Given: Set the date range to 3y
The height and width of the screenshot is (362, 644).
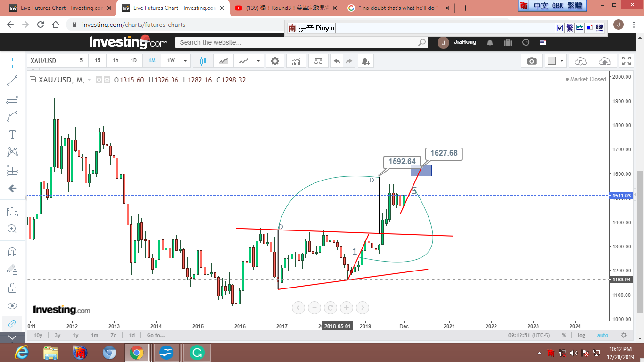Looking at the screenshot, I should tap(58, 335).
